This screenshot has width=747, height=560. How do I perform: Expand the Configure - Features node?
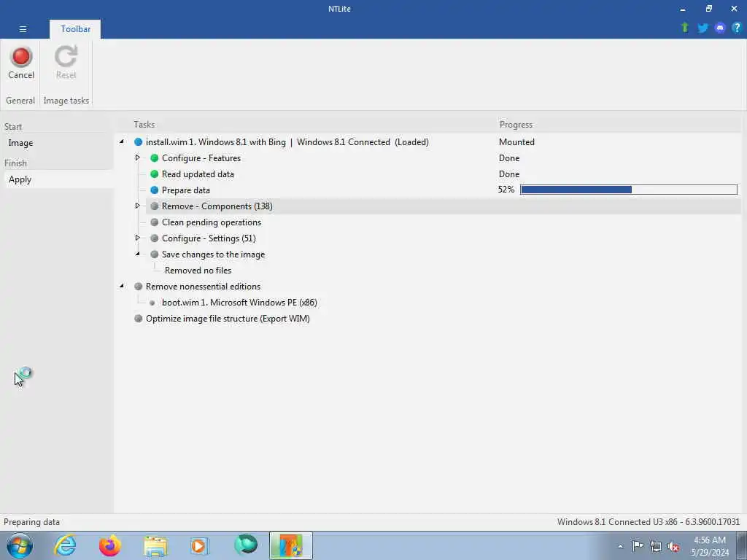coord(137,157)
